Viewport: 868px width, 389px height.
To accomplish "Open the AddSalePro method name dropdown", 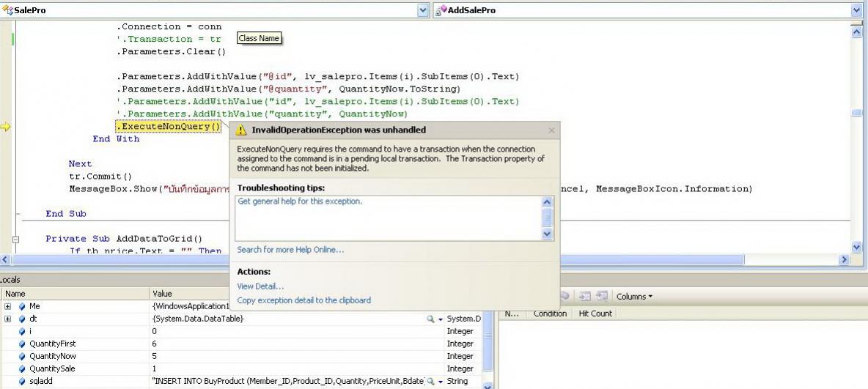I will pyautogui.click(x=856, y=10).
